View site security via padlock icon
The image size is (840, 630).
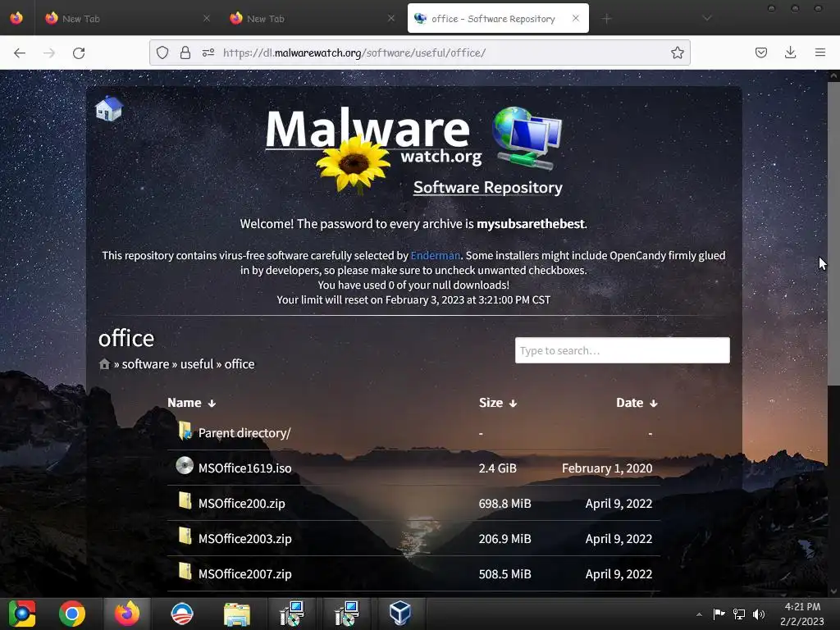[185, 52]
